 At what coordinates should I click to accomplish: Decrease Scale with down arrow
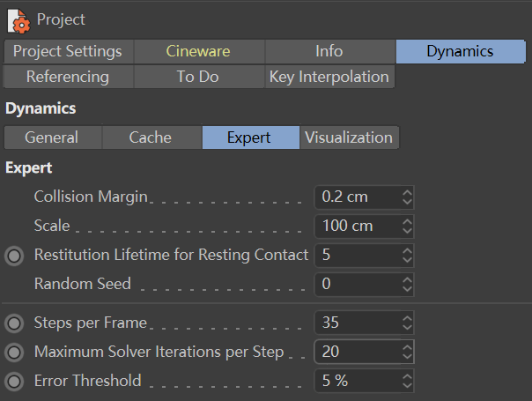coord(407,231)
